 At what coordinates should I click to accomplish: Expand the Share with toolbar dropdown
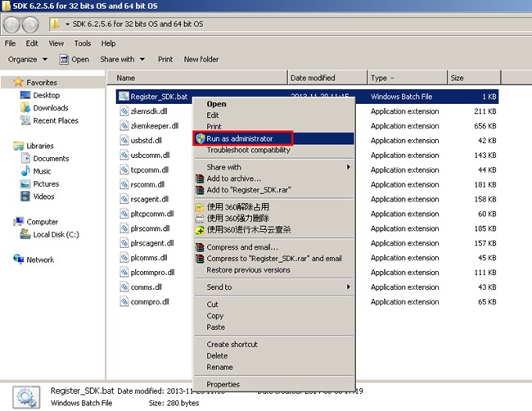click(122, 59)
